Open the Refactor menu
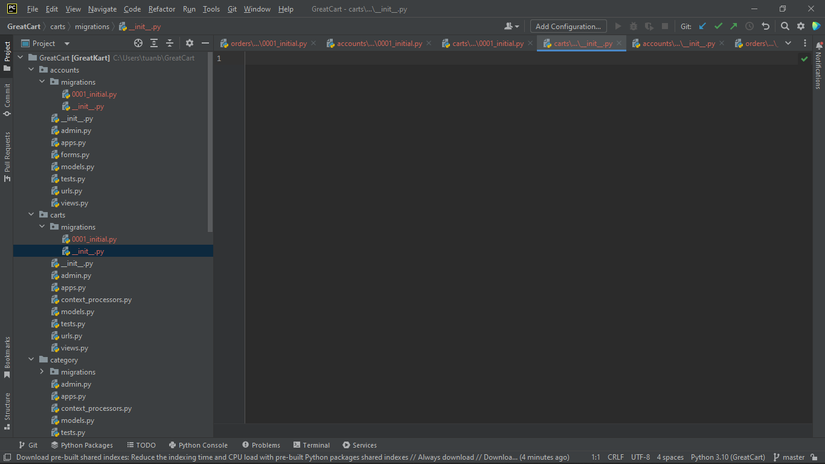This screenshot has height=464, width=825. point(161,9)
